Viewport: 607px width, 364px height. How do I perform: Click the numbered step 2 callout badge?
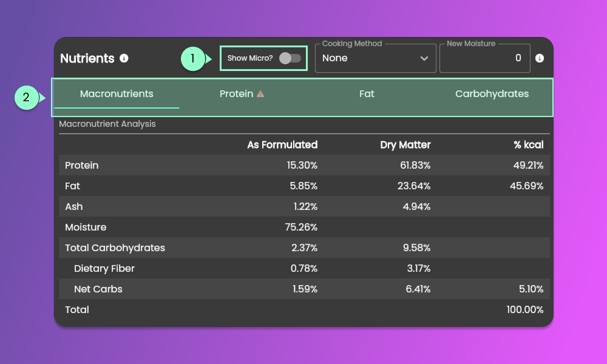click(26, 97)
